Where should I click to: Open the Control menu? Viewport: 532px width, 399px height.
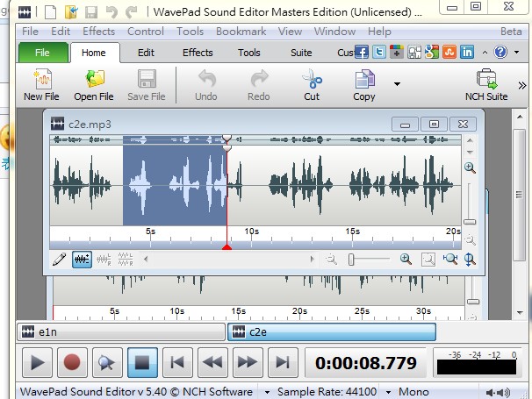(146, 32)
